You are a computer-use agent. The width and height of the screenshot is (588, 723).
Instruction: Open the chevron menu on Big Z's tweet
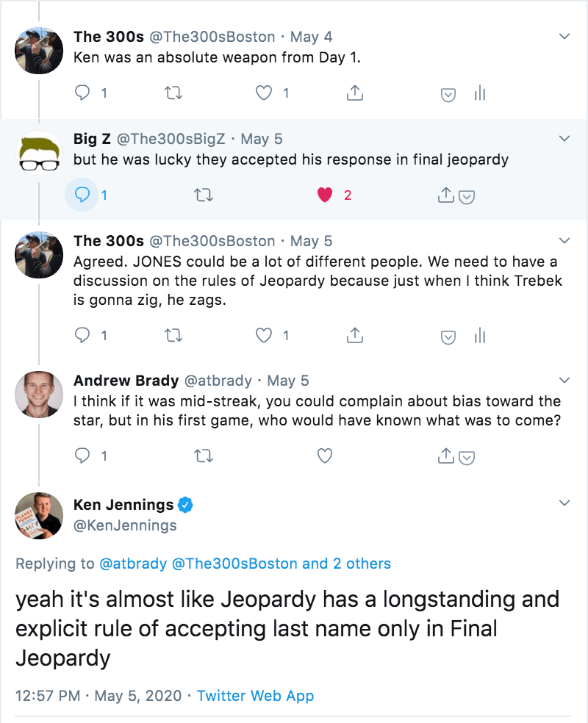click(564, 138)
